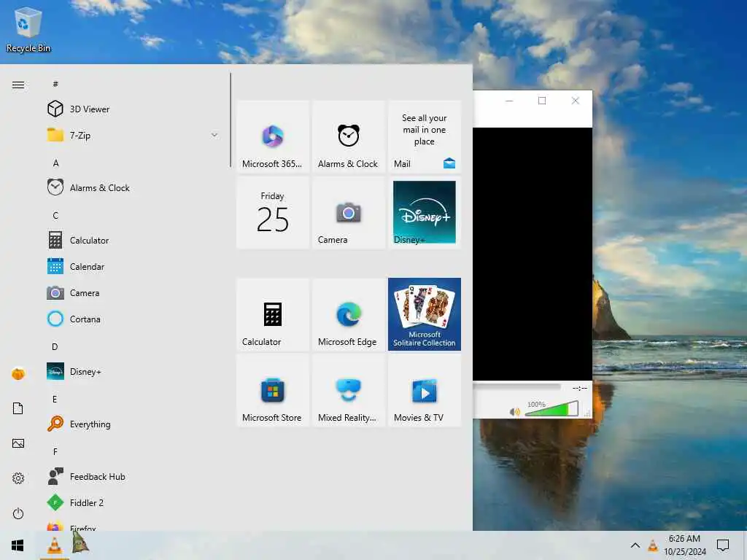The image size is (747, 560).
Task: Open the 7-Zip folder entry
Action: pyautogui.click(x=131, y=135)
